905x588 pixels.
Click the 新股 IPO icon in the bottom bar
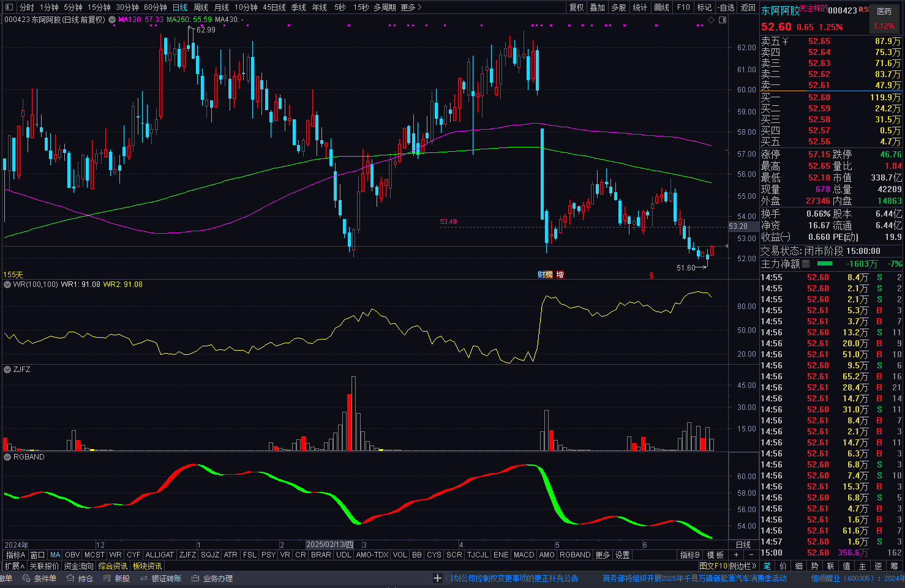107,578
